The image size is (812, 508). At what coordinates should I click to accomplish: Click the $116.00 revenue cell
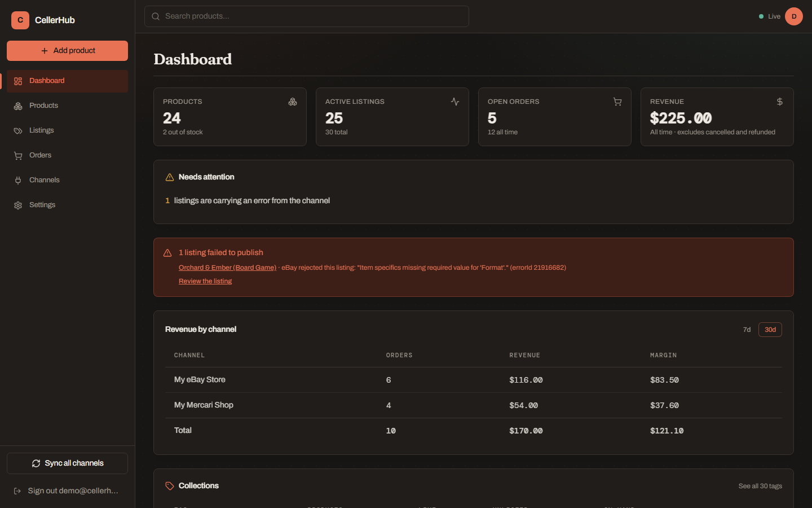[526, 380]
